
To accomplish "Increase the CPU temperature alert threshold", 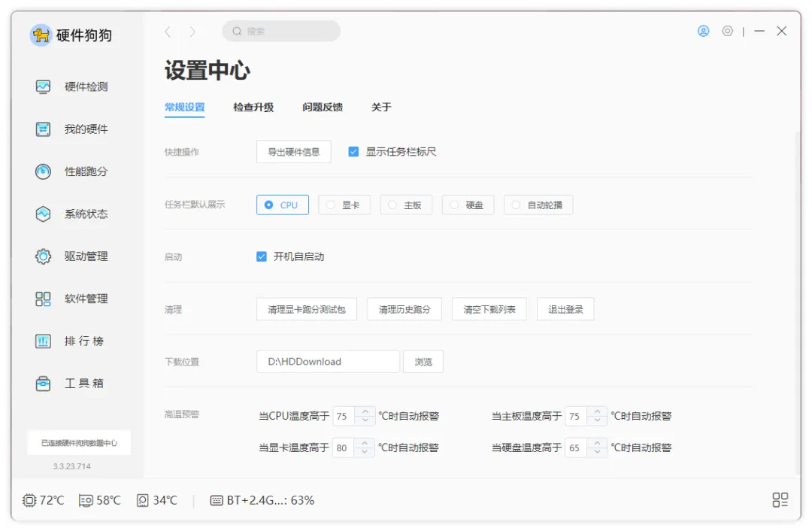I will [365, 411].
